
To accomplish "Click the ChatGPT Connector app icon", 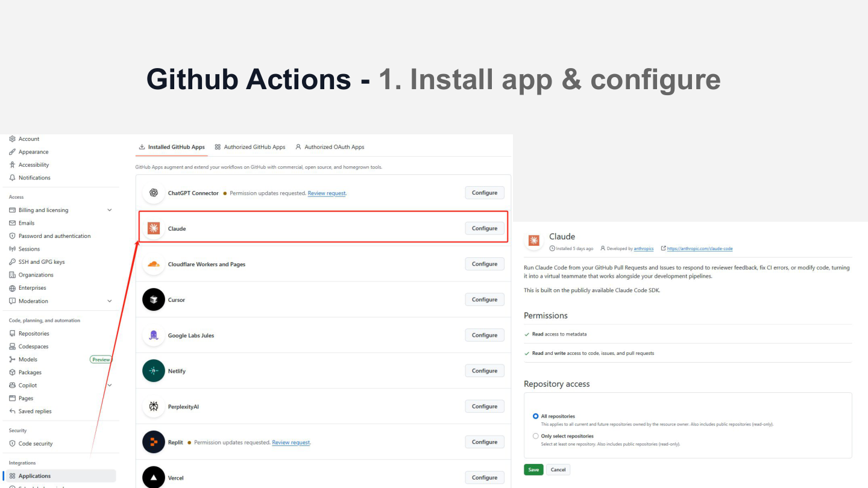I will (154, 193).
